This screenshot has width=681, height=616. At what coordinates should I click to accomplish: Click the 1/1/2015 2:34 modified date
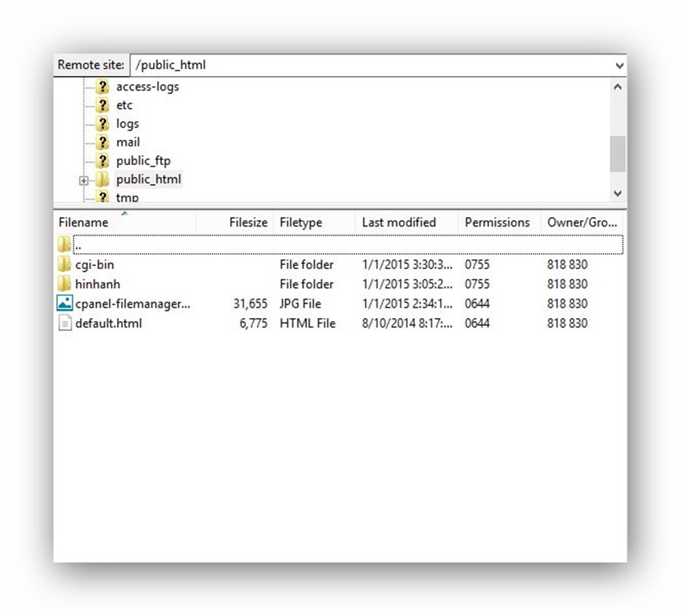coord(407,304)
